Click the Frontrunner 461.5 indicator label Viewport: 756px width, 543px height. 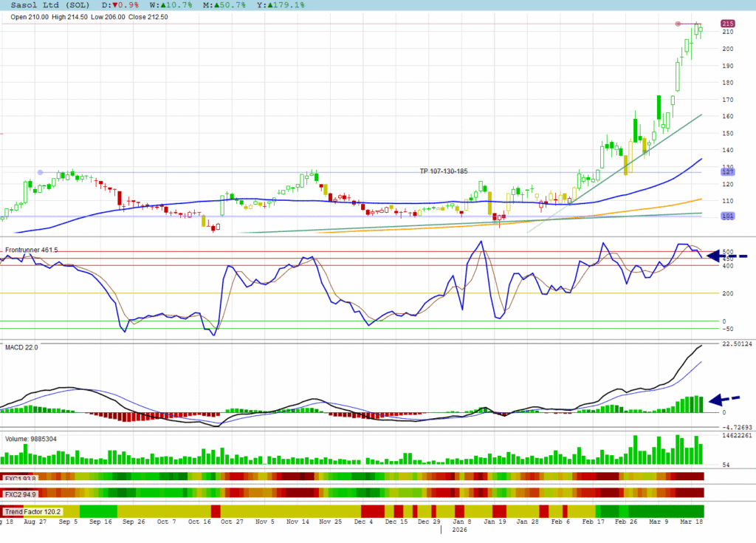32,250
